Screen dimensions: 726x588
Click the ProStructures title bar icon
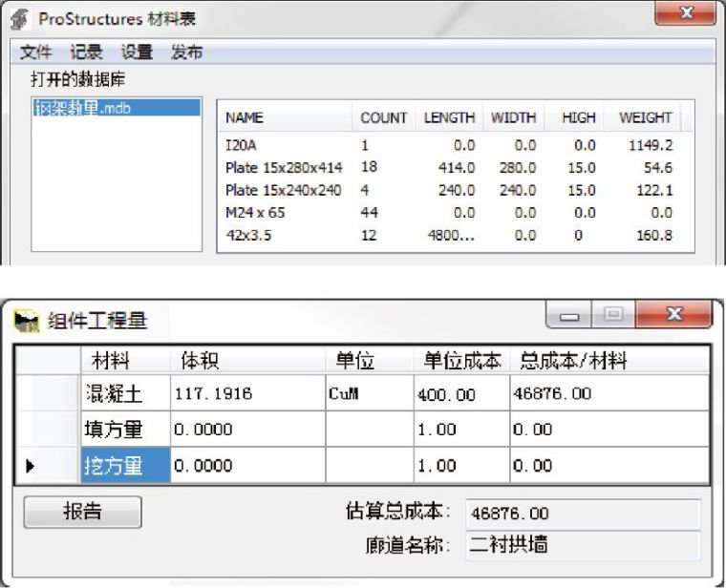[x=19, y=18]
